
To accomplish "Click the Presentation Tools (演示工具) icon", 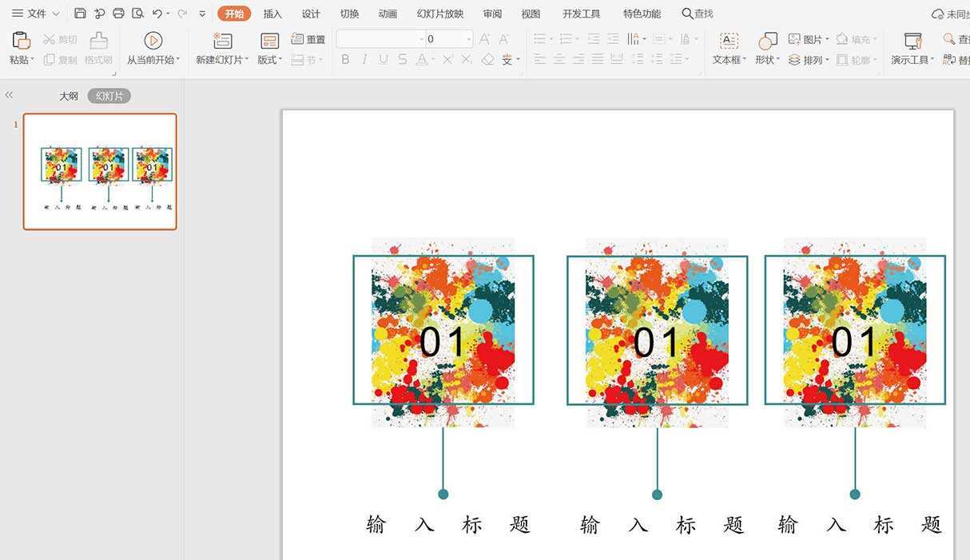I will (x=912, y=41).
